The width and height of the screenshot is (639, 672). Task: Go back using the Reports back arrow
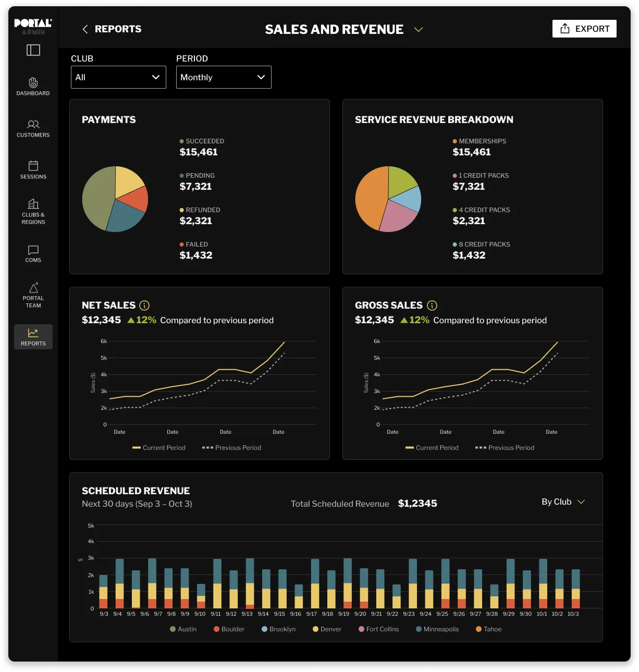click(x=85, y=29)
